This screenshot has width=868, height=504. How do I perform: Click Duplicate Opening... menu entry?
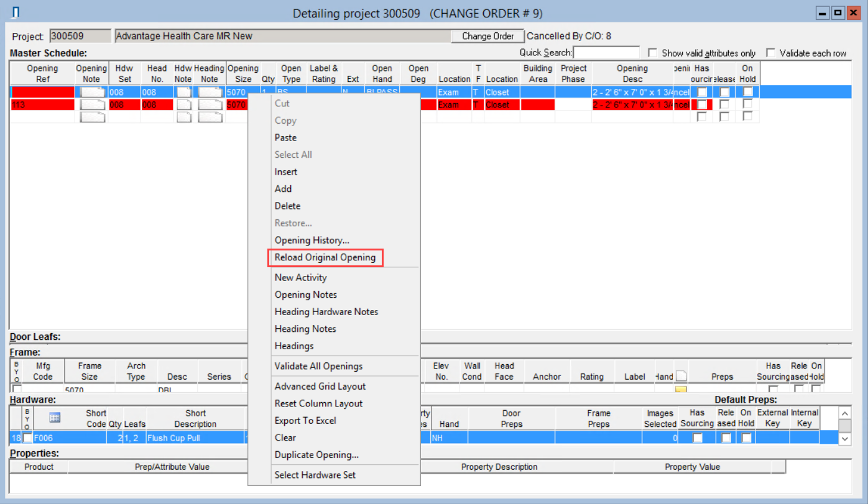click(316, 455)
